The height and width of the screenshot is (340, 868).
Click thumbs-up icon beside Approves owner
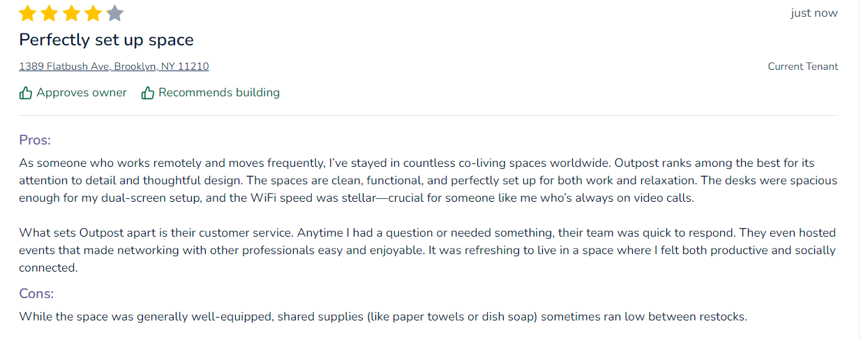tap(26, 93)
